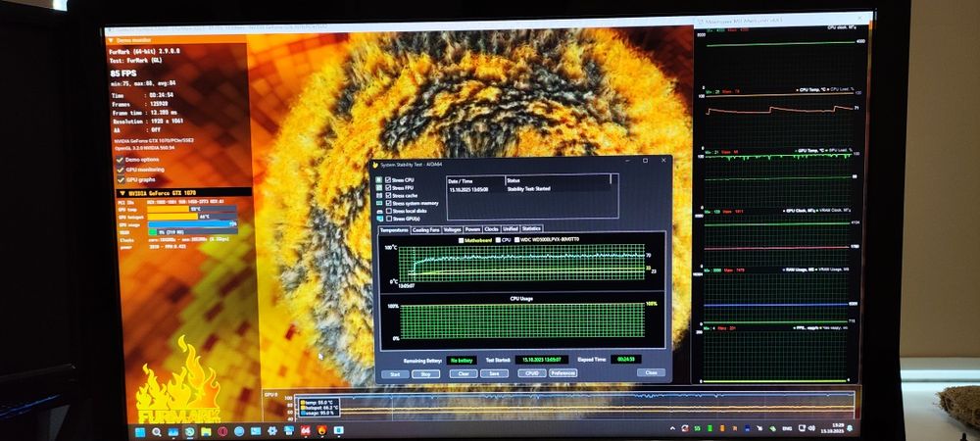
Task: Open the Statistics tab
Action: click(532, 229)
